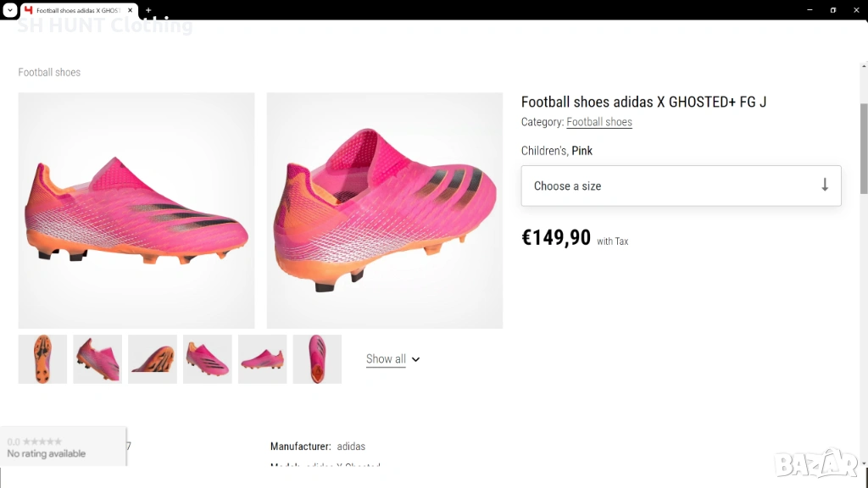Viewport: 868px width, 488px height.
Task: Open the large right rear-view shoe image
Action: [385, 210]
